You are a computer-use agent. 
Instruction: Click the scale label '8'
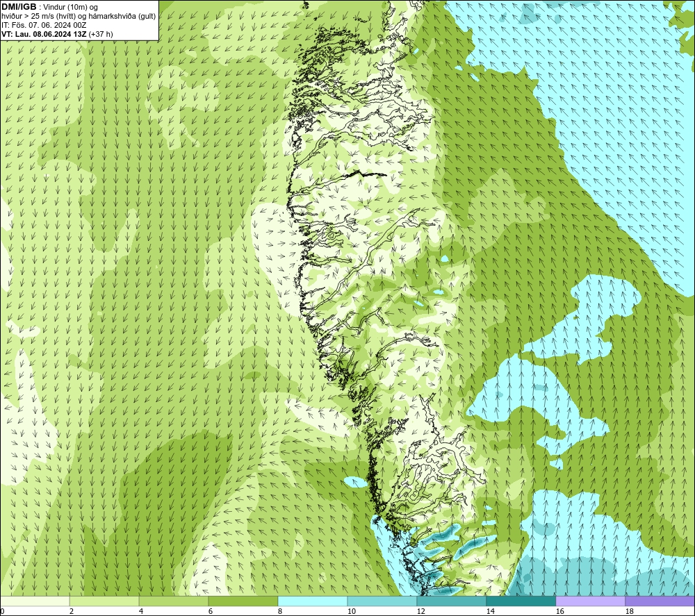coord(280,611)
